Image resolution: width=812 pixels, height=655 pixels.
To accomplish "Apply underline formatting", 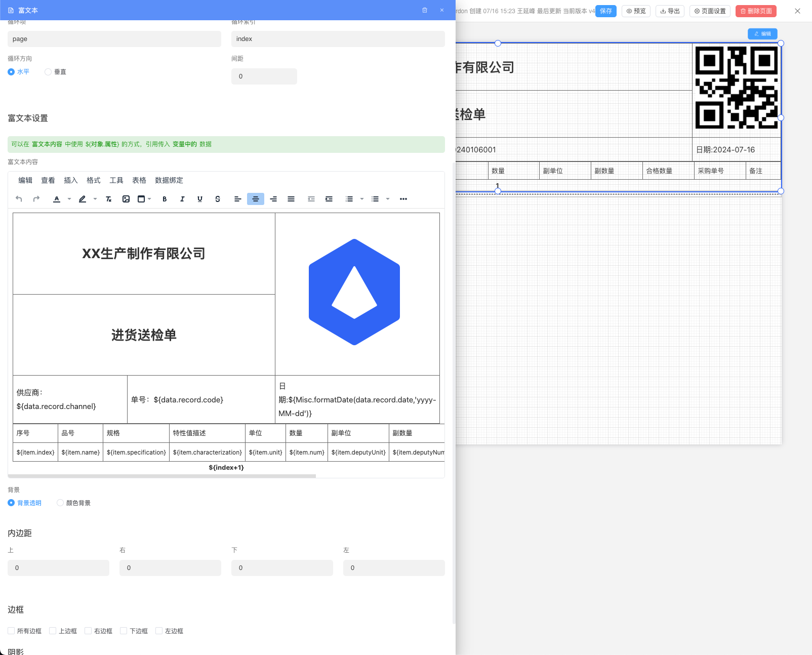I will point(200,198).
